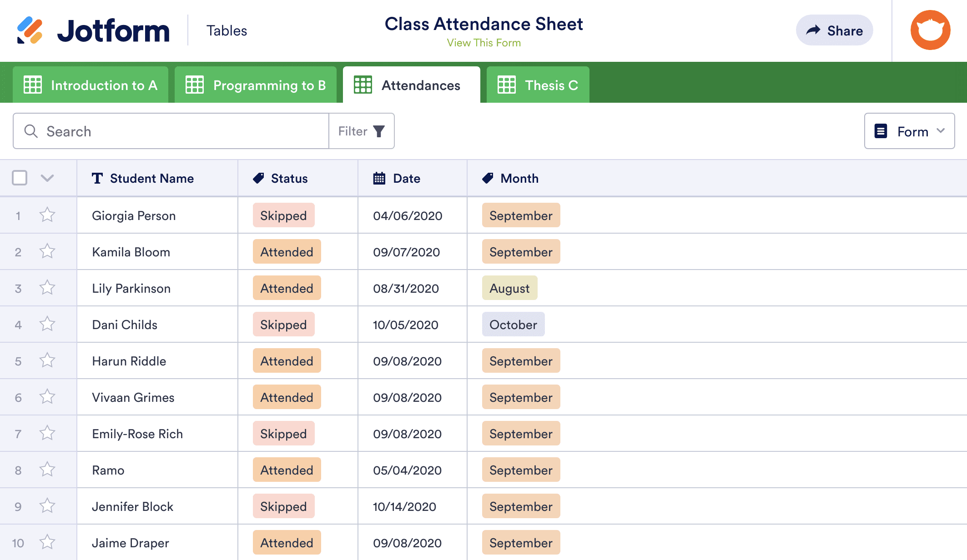
Task: Click into the Search input field
Action: [x=182, y=131]
